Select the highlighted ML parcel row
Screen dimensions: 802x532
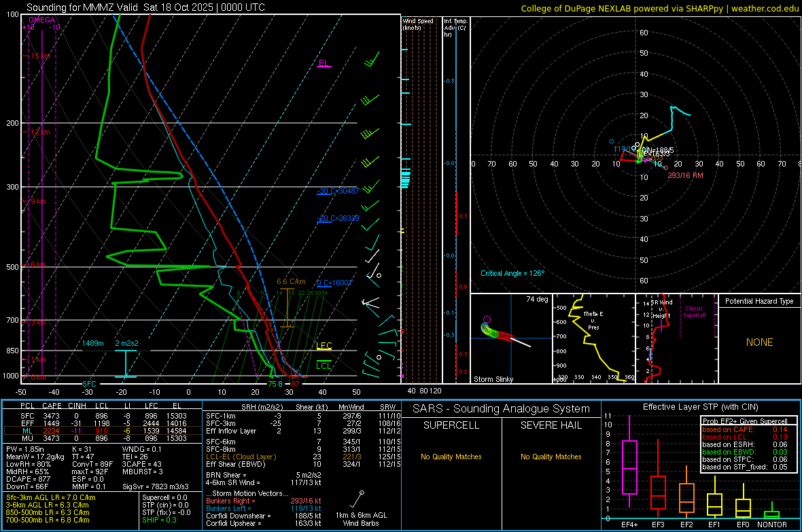(x=103, y=431)
